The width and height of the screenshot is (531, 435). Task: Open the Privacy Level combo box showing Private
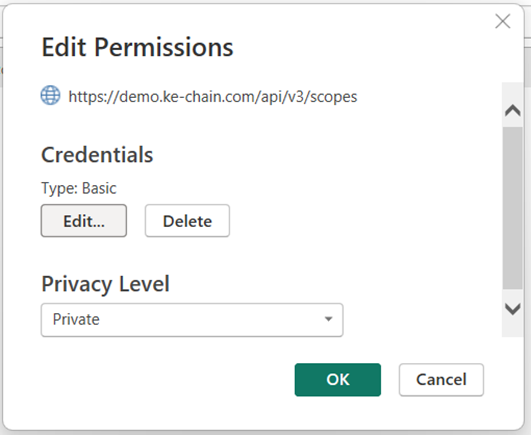(192, 320)
